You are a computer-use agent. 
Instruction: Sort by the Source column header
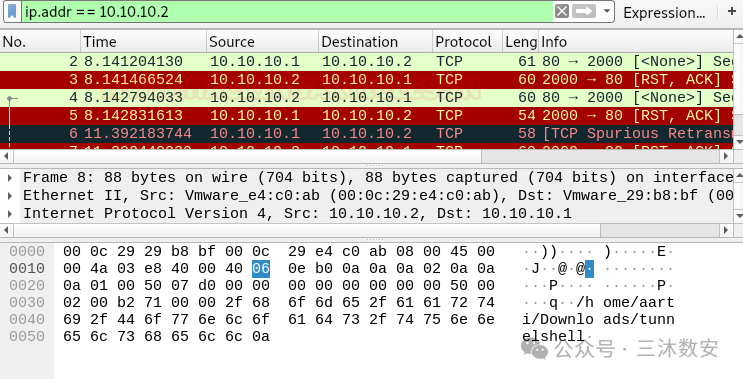pyautogui.click(x=263, y=42)
